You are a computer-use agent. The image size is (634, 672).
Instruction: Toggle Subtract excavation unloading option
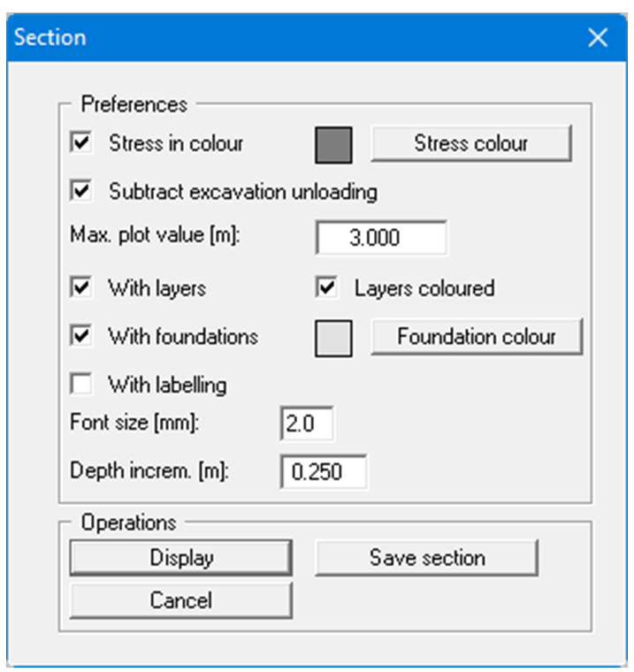(82, 191)
